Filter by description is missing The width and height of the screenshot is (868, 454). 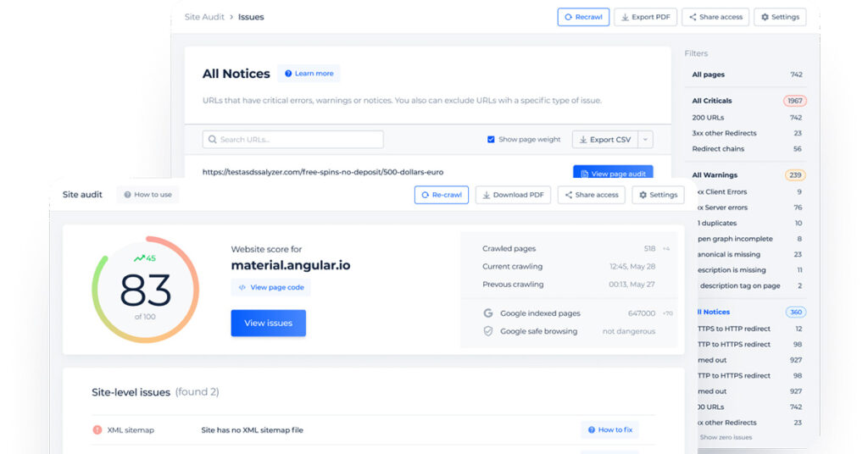pyautogui.click(x=749, y=270)
